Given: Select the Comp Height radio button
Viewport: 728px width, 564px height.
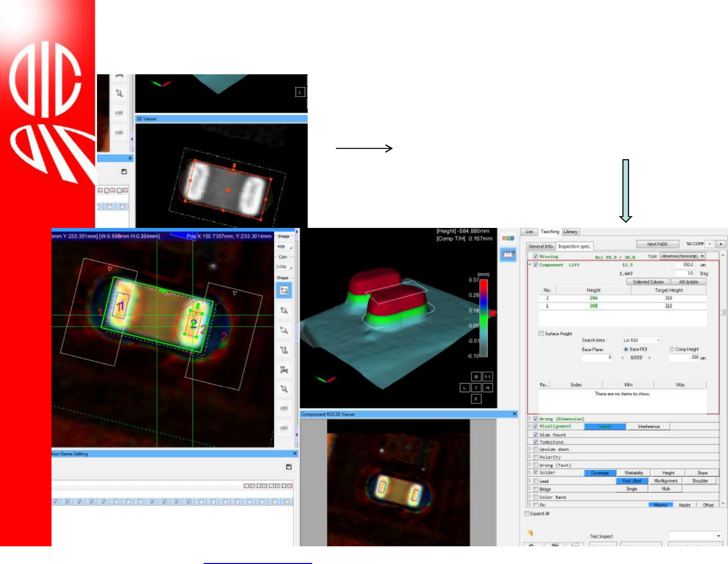Looking at the screenshot, I should (x=671, y=349).
